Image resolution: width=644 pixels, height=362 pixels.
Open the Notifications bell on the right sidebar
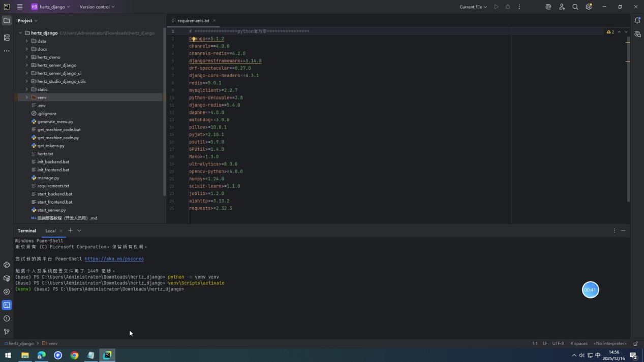pos(638,20)
